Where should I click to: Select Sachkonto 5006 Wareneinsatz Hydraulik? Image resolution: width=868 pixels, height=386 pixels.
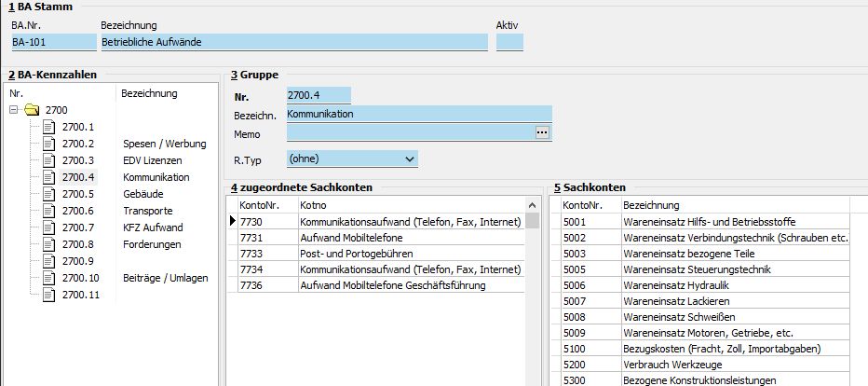click(708, 285)
